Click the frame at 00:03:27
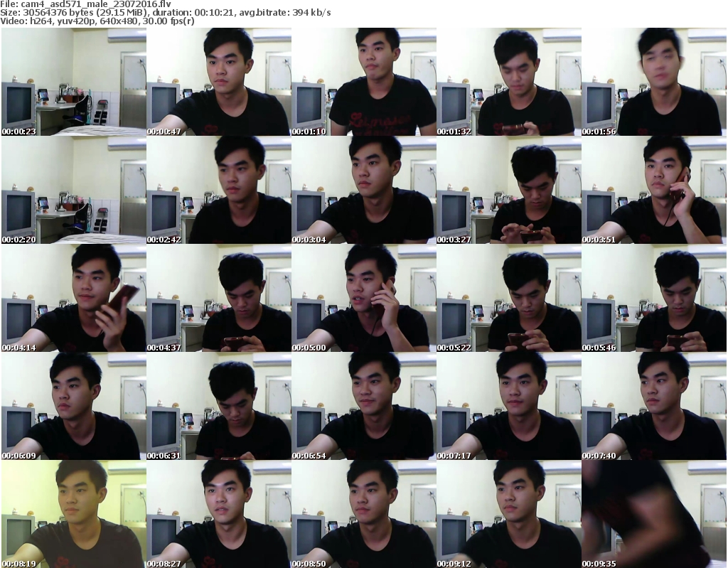Viewport: 728px width, 568px height. pyautogui.click(x=509, y=190)
